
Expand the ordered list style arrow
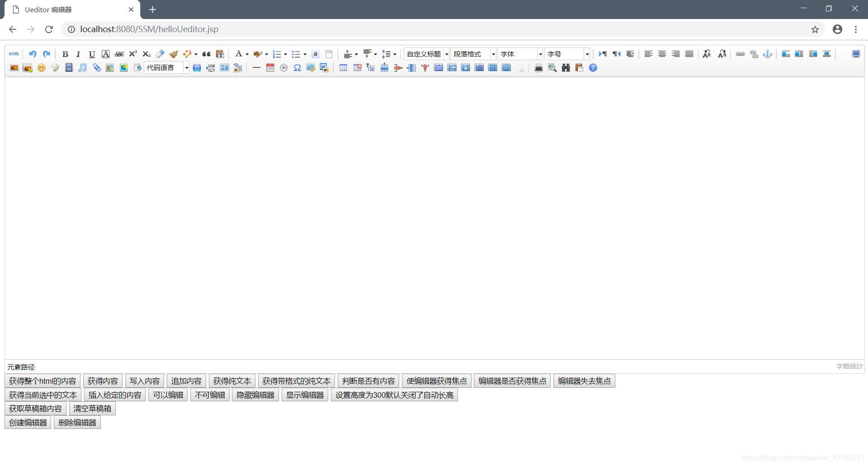click(x=285, y=54)
